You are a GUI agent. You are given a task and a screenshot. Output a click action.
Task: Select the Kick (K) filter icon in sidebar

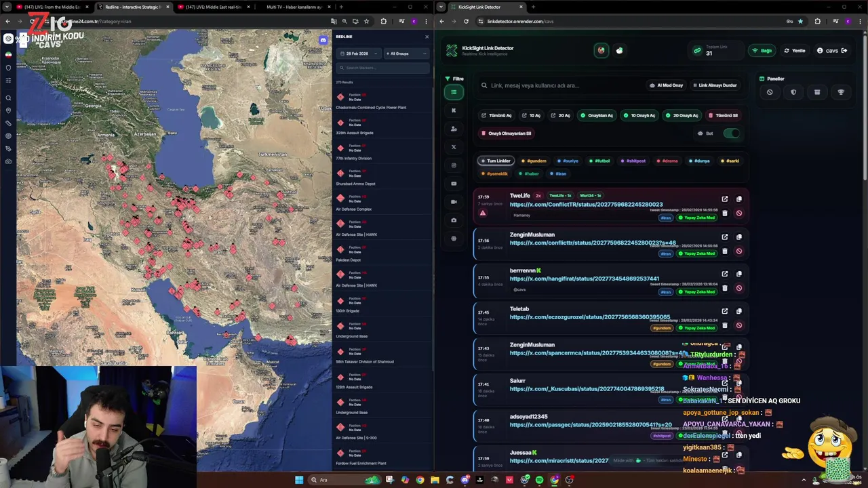(x=454, y=110)
